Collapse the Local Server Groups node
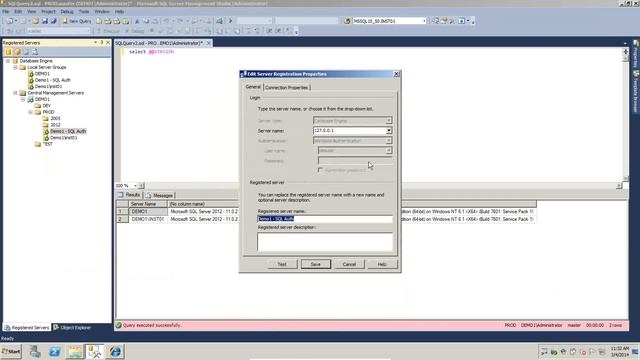The image size is (640, 360). point(16,67)
